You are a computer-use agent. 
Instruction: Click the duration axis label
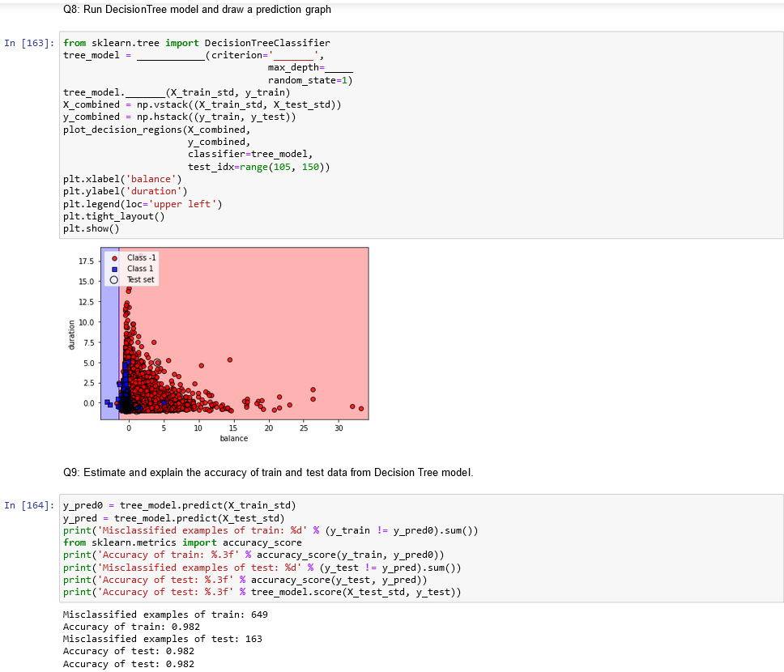click(71, 333)
